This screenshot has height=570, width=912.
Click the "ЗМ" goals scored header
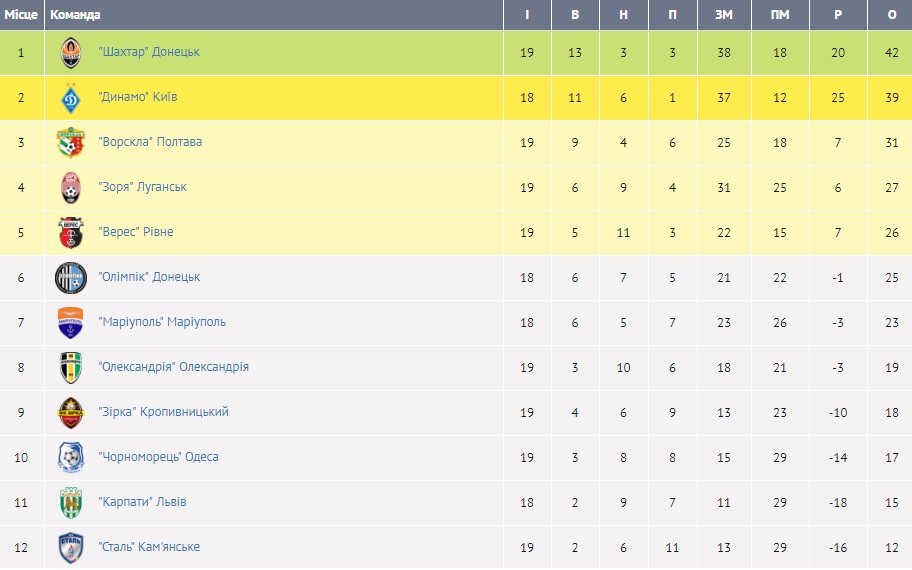click(723, 15)
